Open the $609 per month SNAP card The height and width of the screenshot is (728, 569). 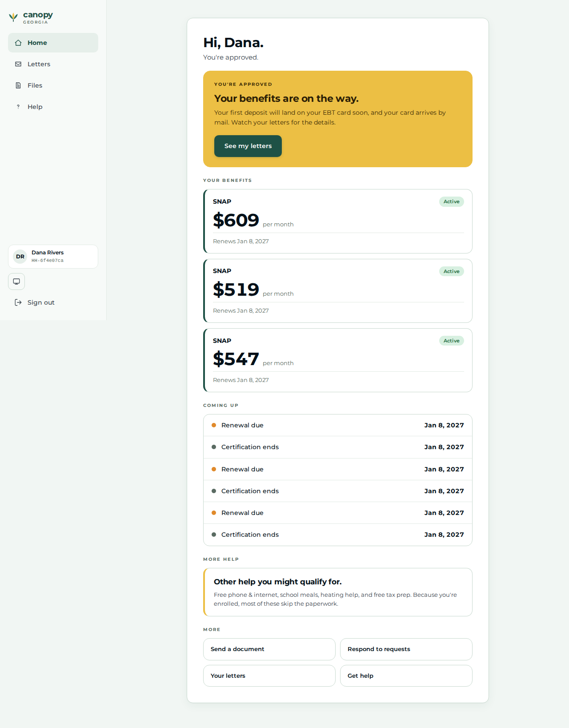click(x=338, y=221)
